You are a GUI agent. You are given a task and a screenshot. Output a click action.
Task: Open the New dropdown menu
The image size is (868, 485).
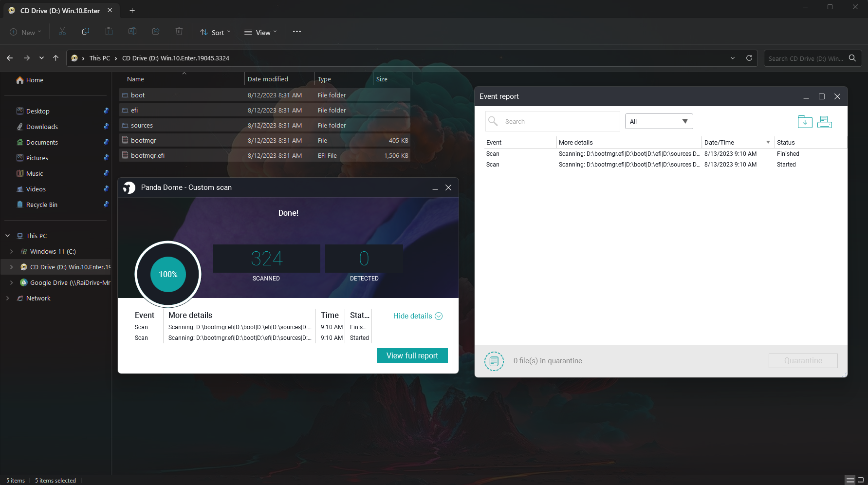25,32
